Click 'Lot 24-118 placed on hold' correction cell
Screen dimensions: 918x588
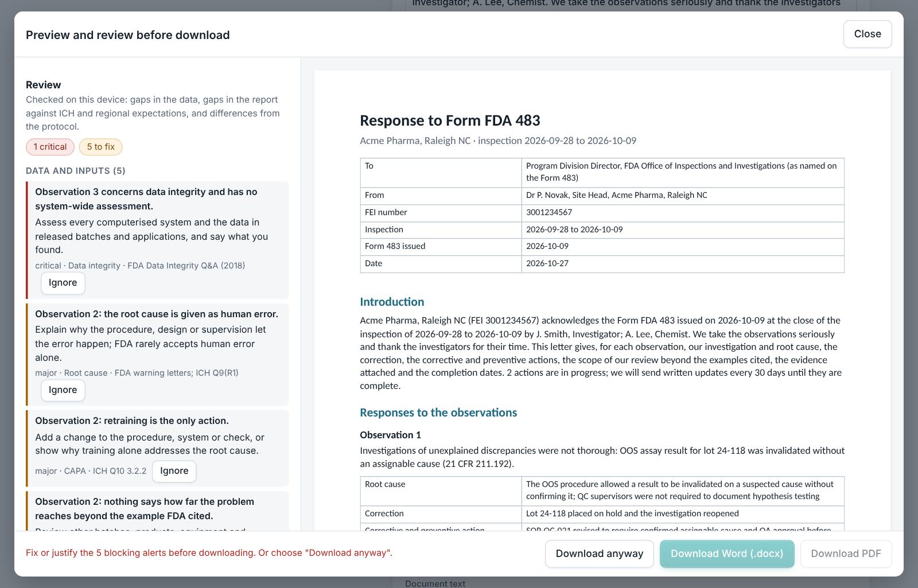[x=683, y=514]
